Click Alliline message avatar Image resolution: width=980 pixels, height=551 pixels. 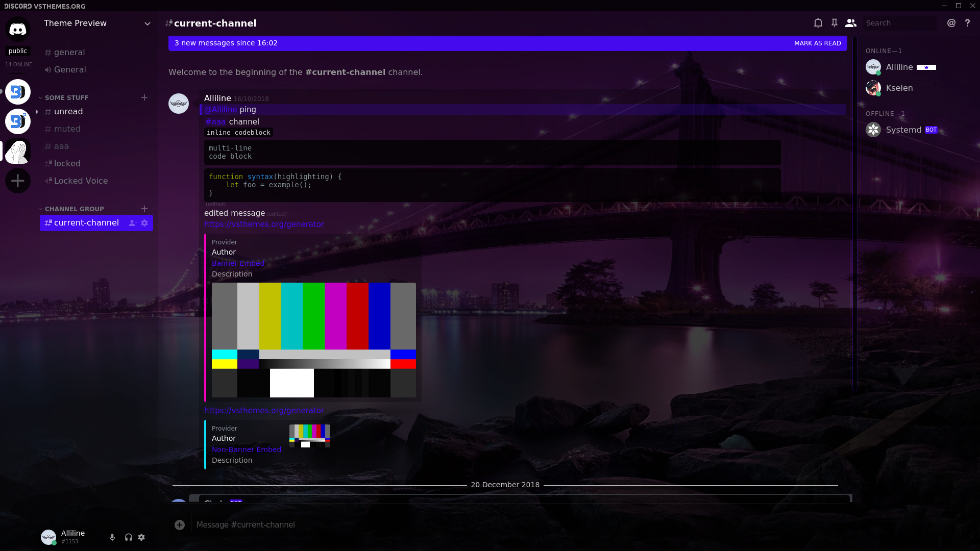pos(179,104)
